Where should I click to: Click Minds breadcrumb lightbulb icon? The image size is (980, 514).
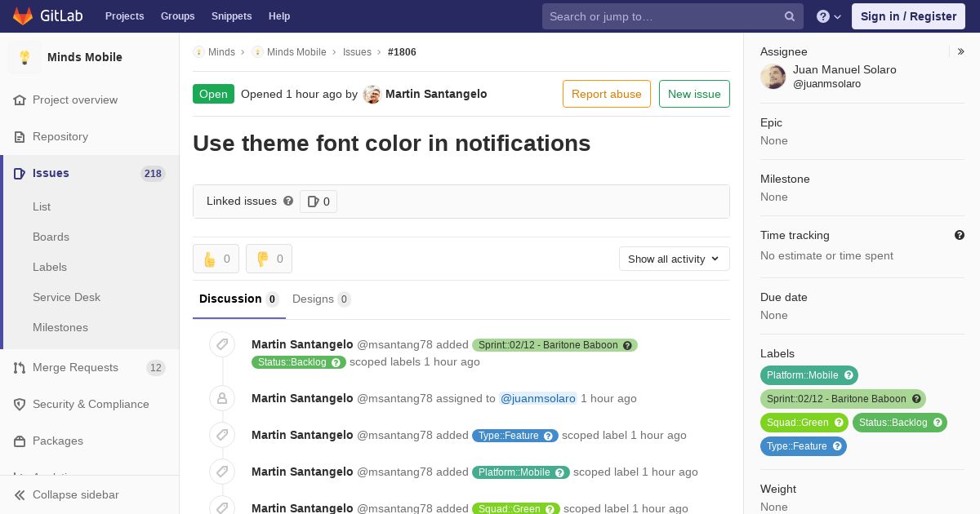click(x=198, y=51)
